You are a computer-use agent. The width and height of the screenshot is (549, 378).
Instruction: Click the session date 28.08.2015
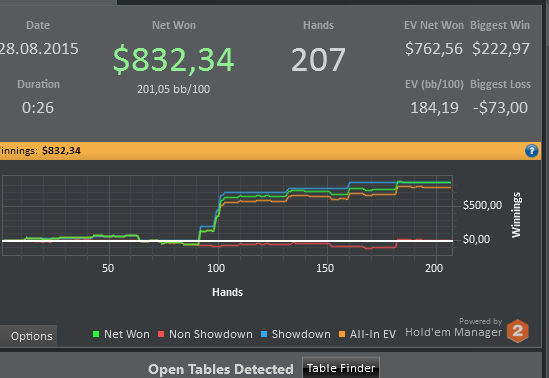click(39, 49)
